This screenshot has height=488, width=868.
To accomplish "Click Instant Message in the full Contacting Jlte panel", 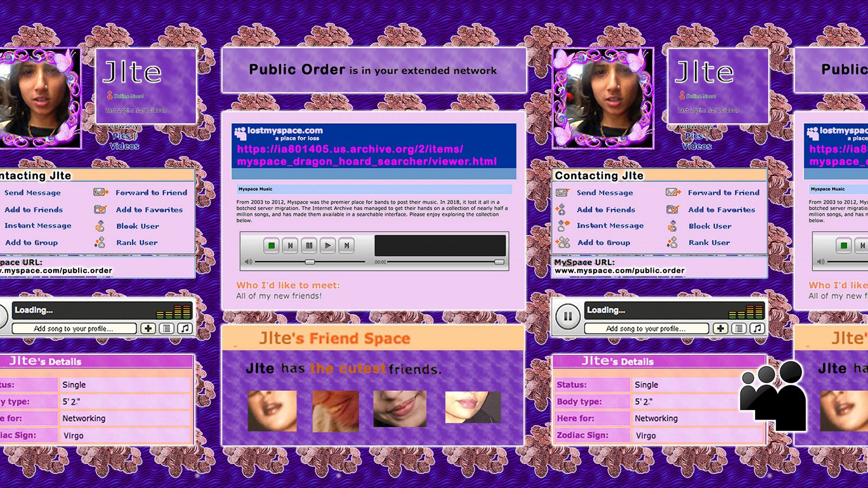I will [610, 226].
